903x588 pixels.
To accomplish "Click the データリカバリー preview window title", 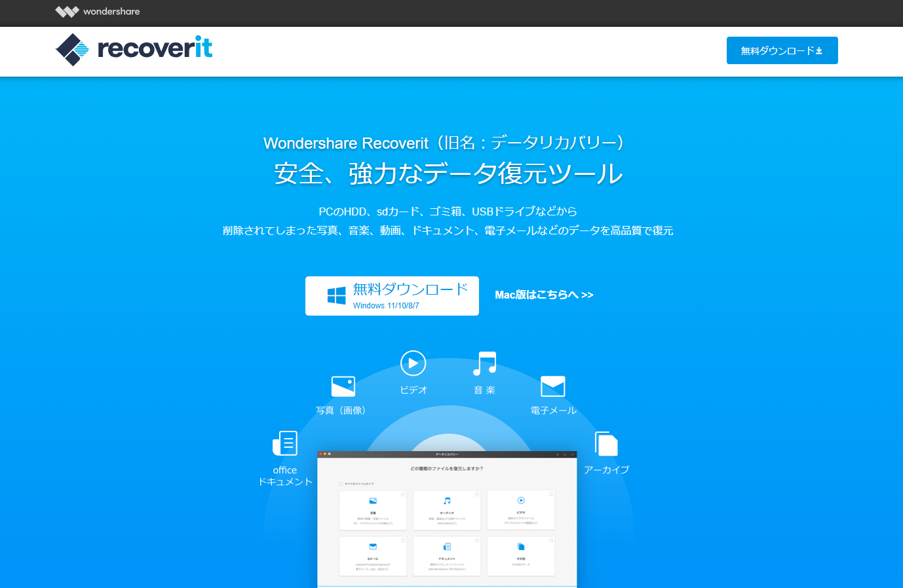I will click(x=447, y=454).
